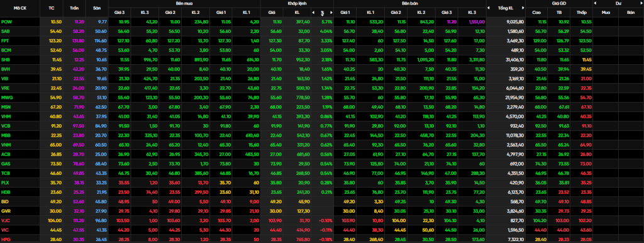The width and height of the screenshot is (644, 243).
Task: Click VJC's reference price 104.00
Action: pos(55,220)
